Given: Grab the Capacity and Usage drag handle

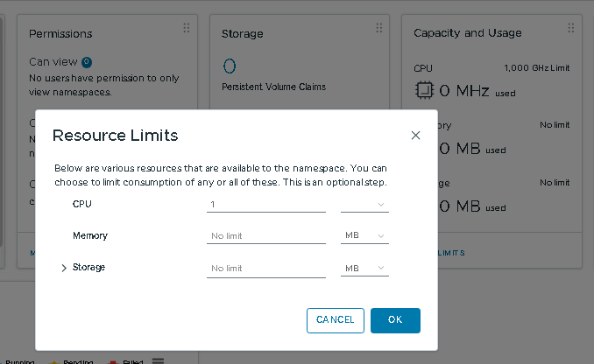Looking at the screenshot, I should (571, 28).
